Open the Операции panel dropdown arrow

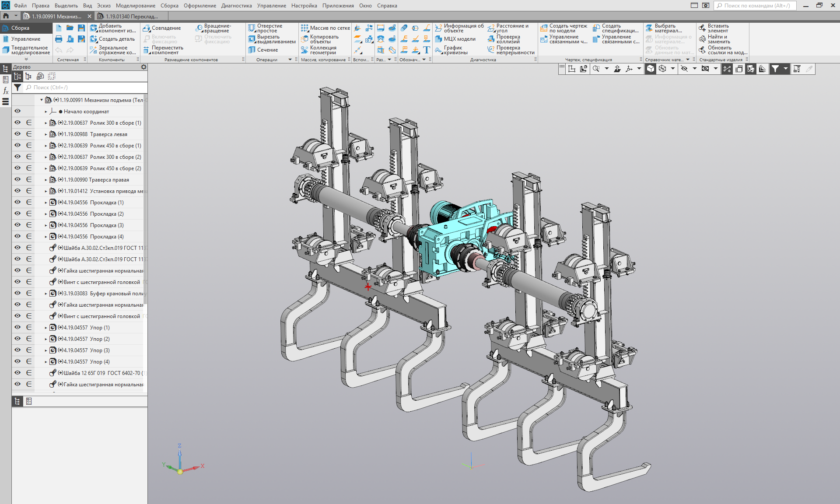290,59
